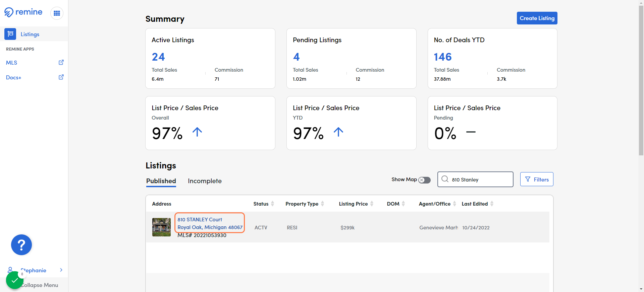Click the MLS# 20221053930 text

tap(202, 235)
